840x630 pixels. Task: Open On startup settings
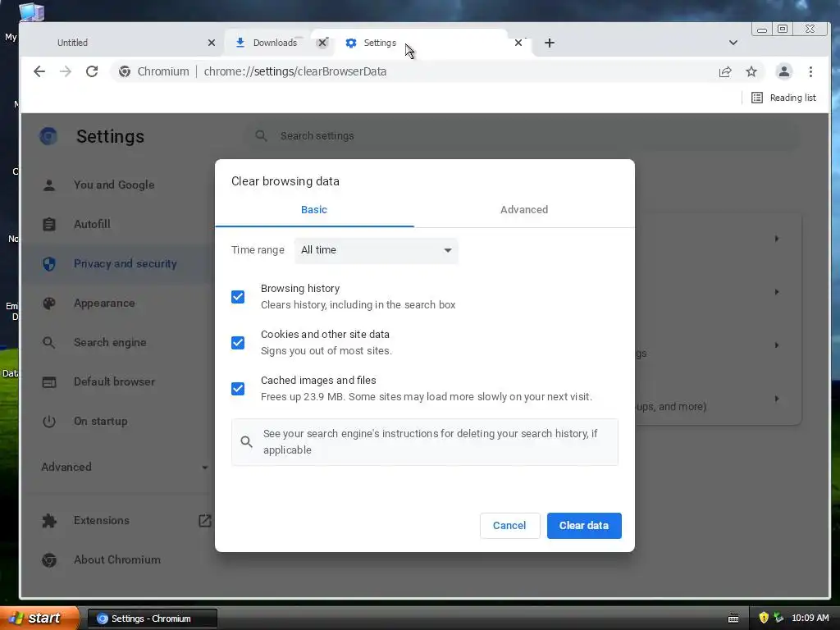click(x=101, y=421)
